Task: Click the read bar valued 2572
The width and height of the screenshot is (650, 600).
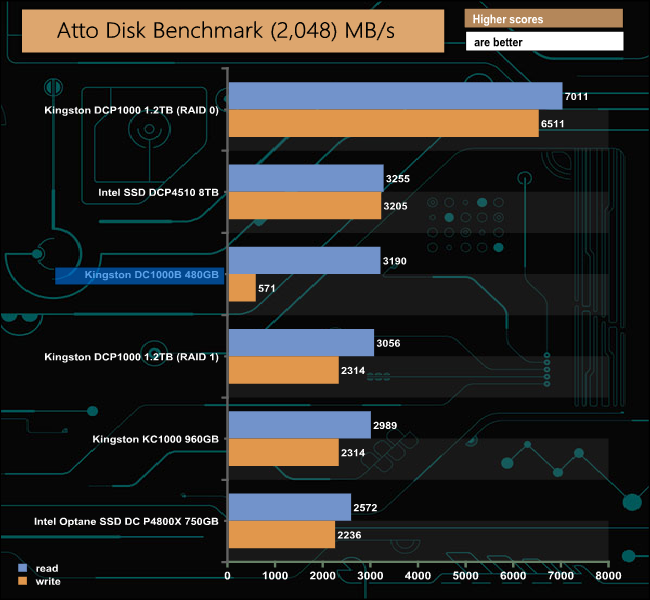Action: (290, 507)
